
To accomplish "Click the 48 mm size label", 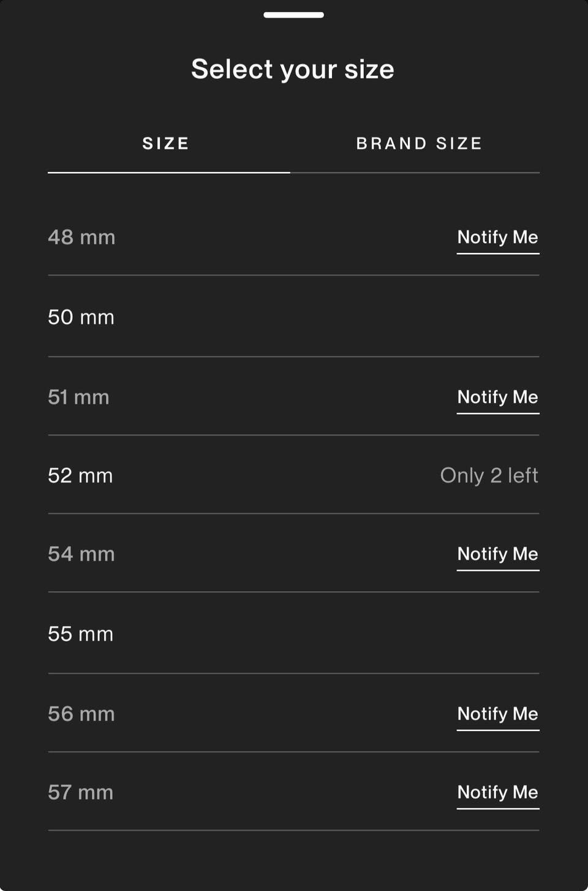I will (x=81, y=238).
